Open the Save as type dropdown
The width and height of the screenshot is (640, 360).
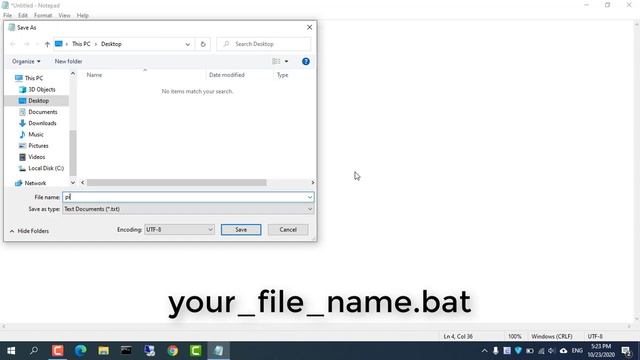(x=188, y=209)
